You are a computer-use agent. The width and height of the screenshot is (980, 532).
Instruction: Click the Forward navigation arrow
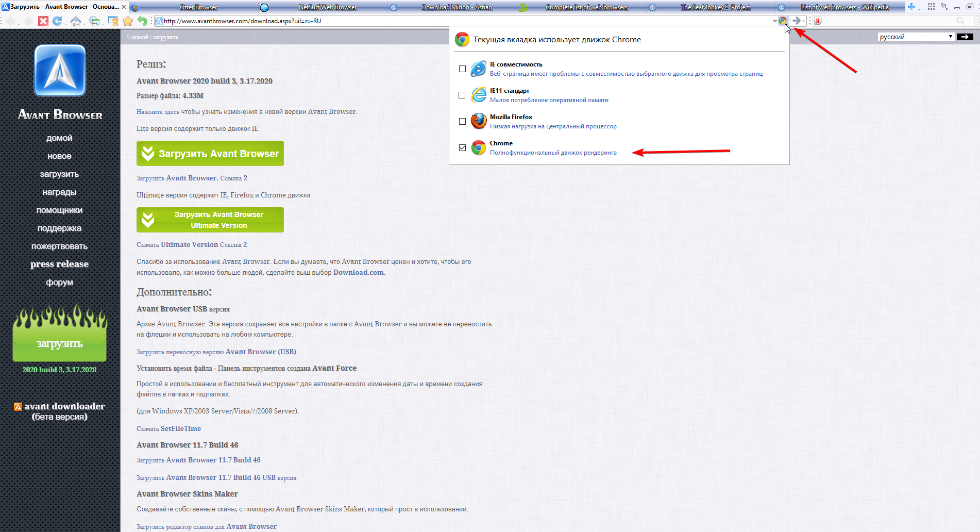(28, 21)
